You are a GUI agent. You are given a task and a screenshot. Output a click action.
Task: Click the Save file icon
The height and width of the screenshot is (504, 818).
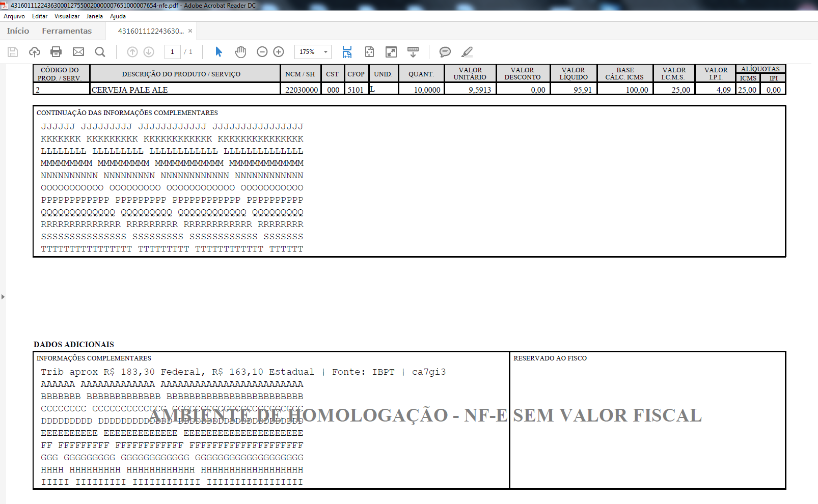(13, 52)
